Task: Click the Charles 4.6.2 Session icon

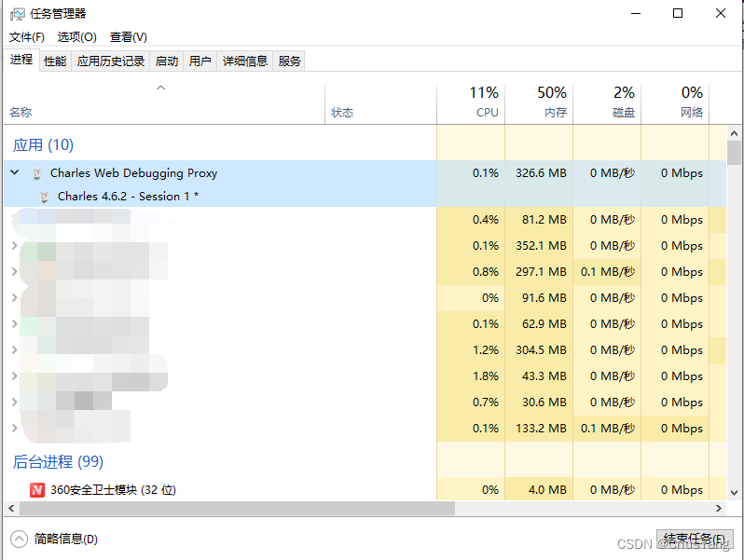Action: pos(44,197)
